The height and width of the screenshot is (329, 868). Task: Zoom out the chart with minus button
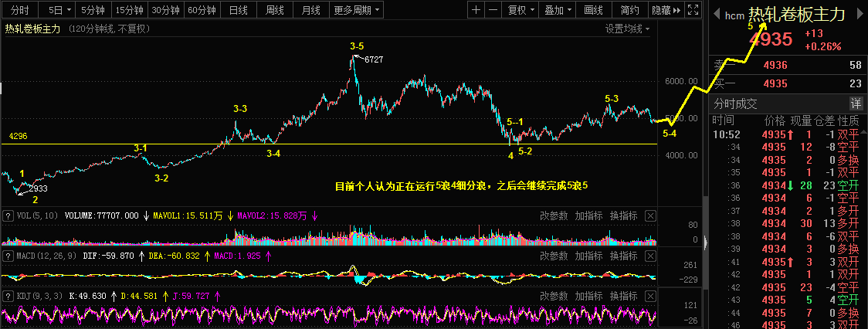[x=493, y=10]
